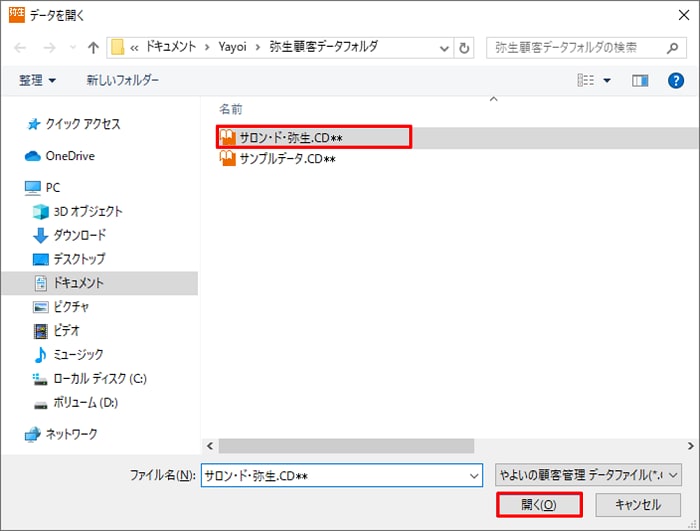
Task: Open the 整理 menu
Action: pos(38,80)
